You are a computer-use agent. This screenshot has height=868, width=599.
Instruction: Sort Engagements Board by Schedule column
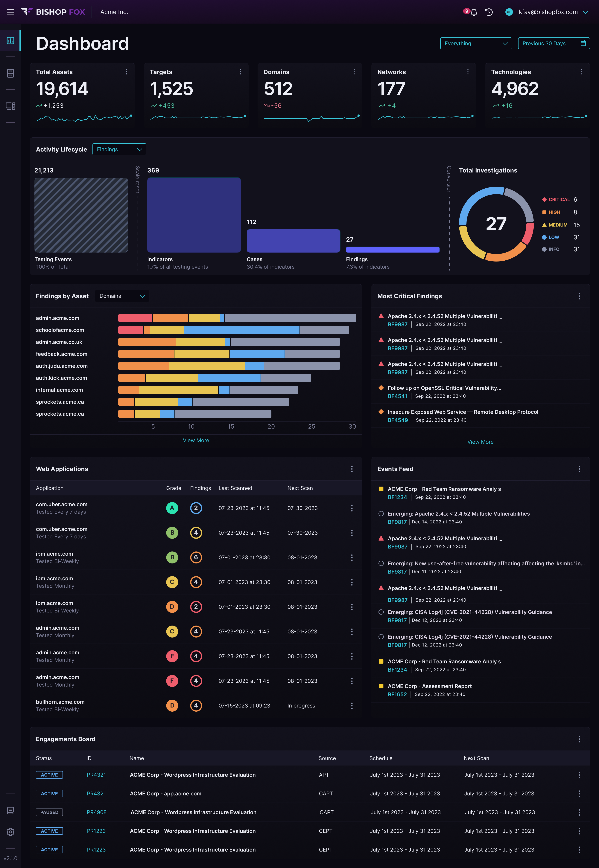pos(381,758)
